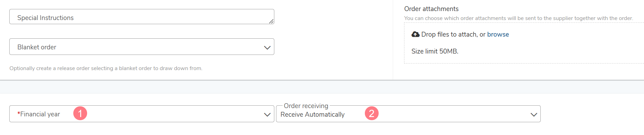Select the Receive Automatically value
The width and height of the screenshot is (644, 135).
[313, 115]
